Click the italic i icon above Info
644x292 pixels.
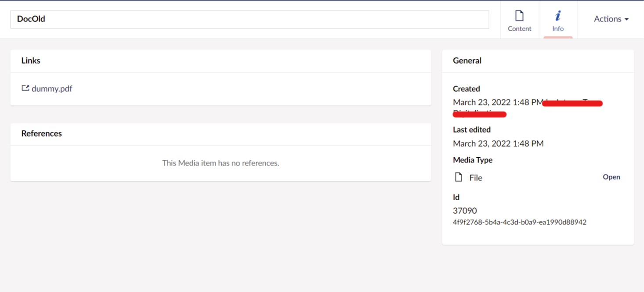point(558,16)
